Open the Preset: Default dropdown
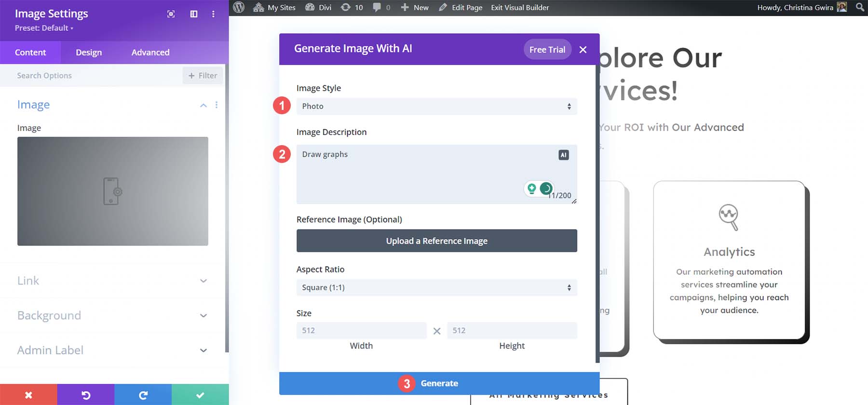 (44, 28)
